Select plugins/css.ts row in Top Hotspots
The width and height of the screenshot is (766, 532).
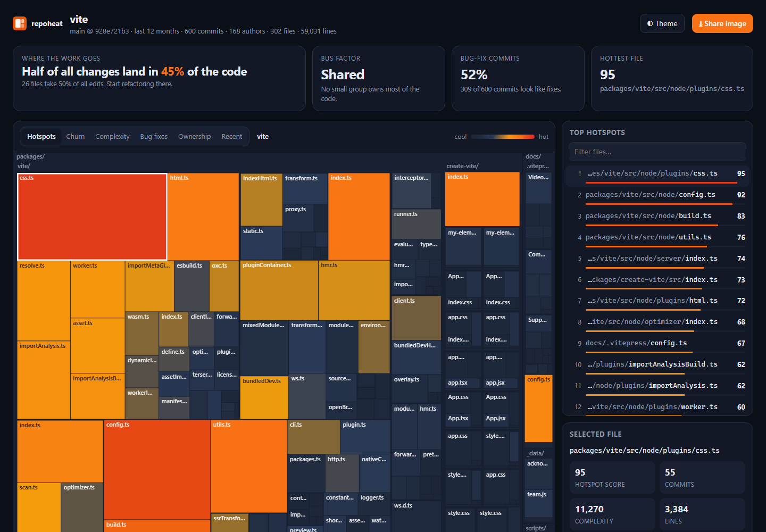click(x=657, y=176)
